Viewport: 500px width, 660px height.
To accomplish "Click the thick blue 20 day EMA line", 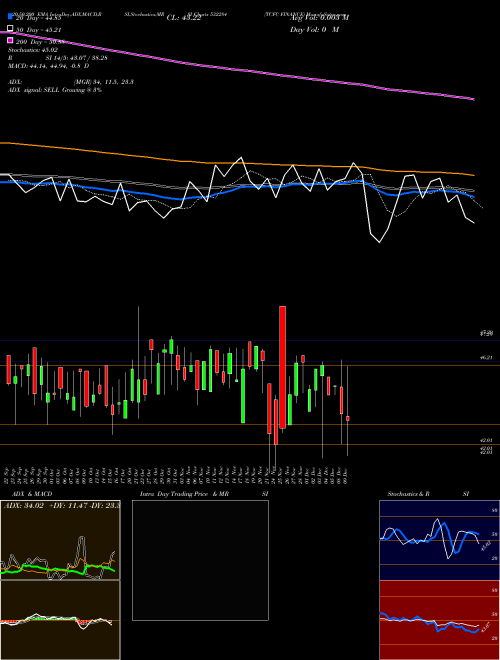I will [x=236, y=189].
